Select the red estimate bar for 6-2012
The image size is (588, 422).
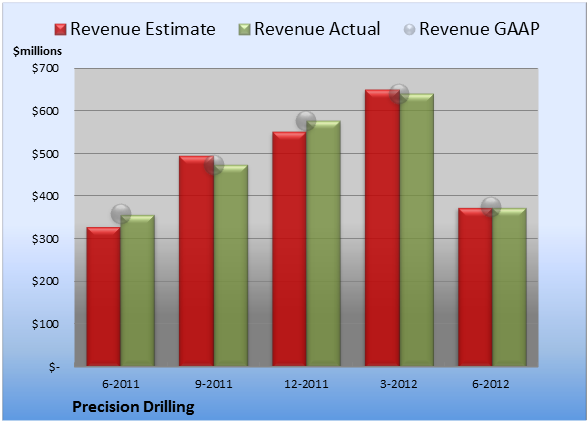click(475, 287)
